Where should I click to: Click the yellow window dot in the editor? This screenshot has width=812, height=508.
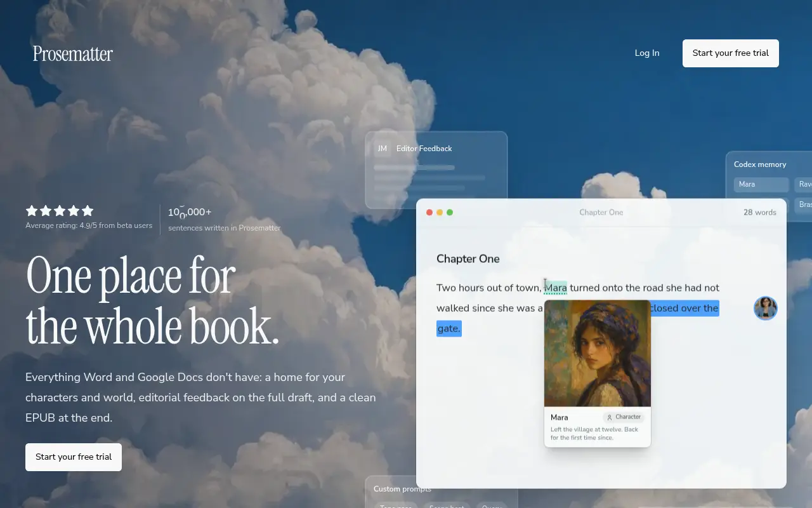pyautogui.click(x=440, y=212)
